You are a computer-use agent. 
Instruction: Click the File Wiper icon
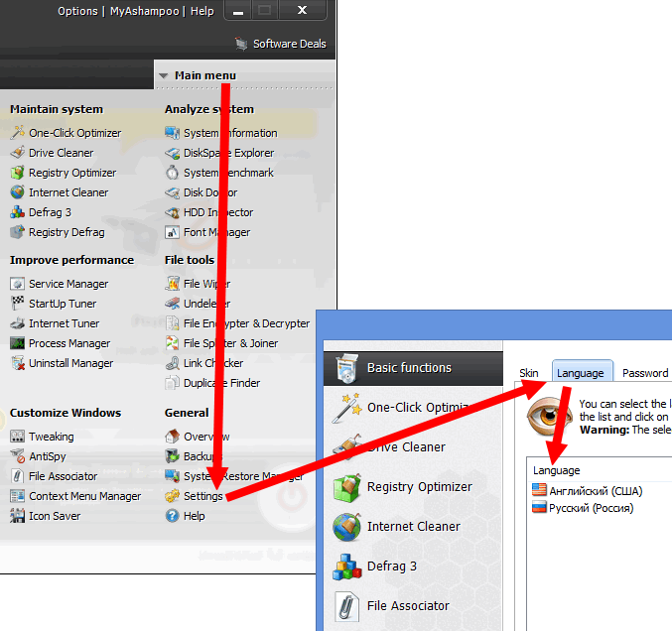[x=173, y=284]
